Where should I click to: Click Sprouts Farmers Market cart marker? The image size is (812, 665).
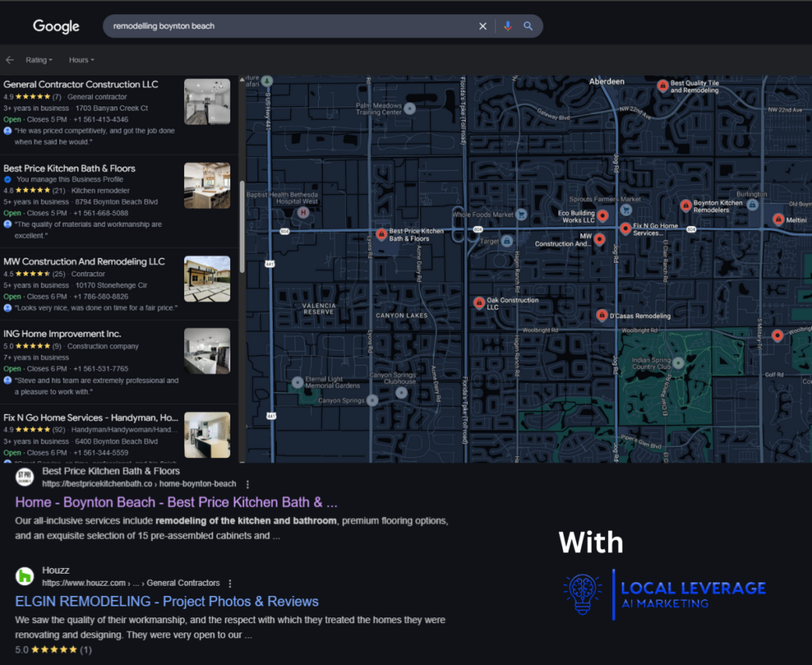tap(626, 210)
